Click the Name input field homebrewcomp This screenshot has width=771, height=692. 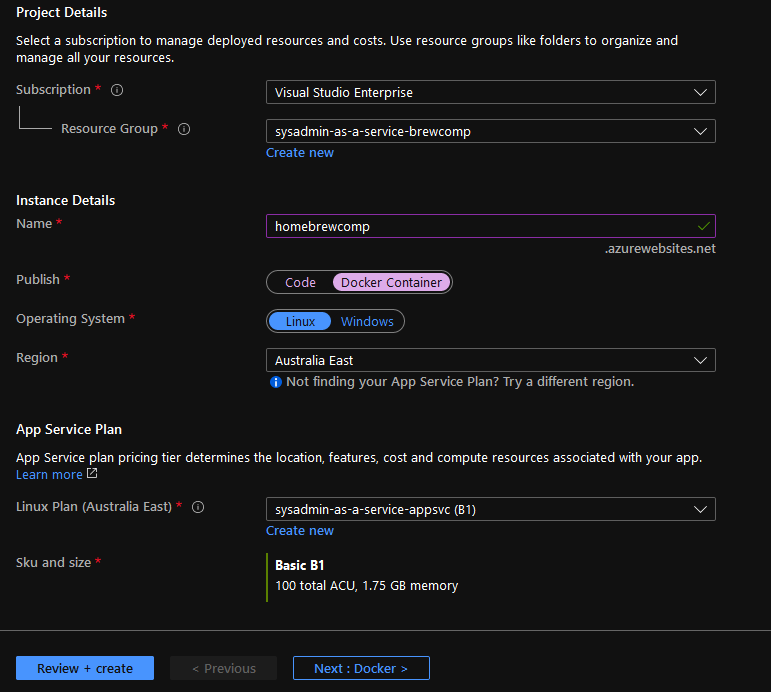tap(491, 226)
